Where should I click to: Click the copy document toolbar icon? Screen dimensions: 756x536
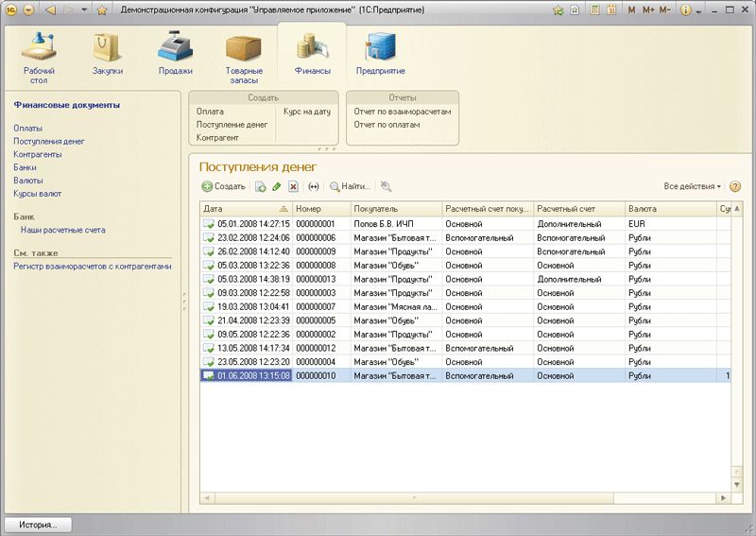click(x=260, y=187)
